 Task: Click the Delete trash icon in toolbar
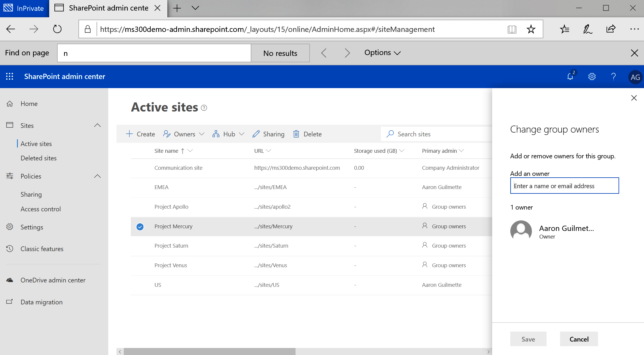(x=296, y=134)
